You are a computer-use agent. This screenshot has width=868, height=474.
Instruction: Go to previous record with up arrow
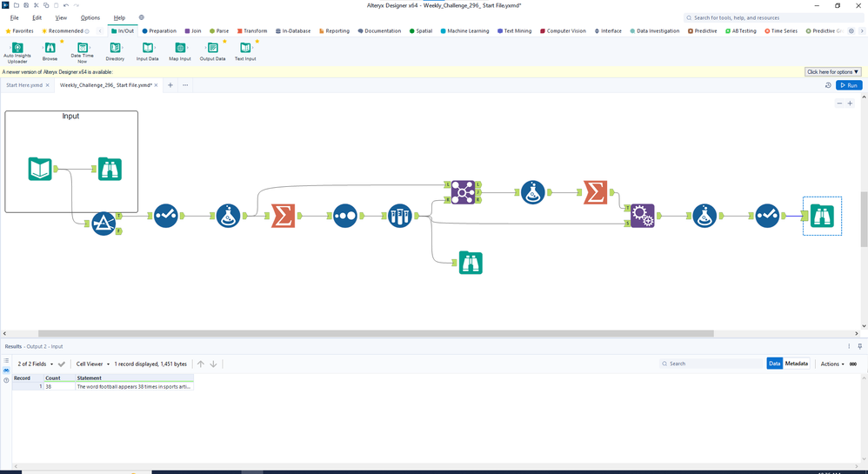tap(200, 364)
